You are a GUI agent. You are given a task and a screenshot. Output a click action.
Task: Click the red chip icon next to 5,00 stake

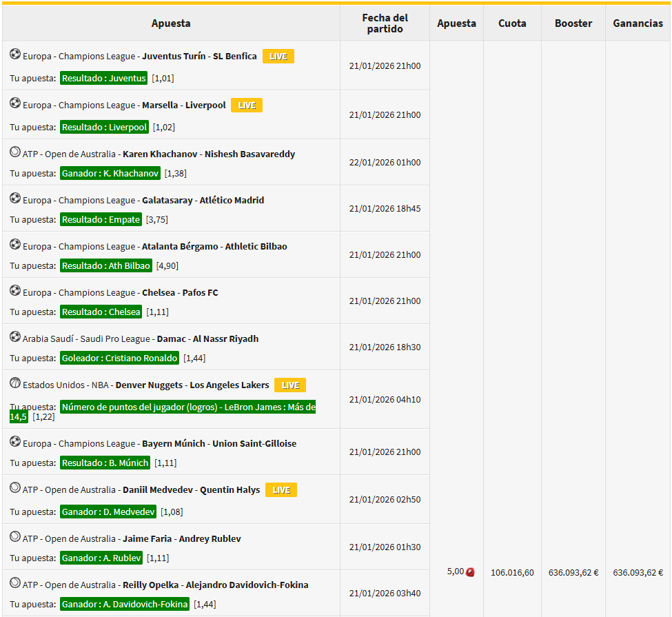[x=470, y=572]
